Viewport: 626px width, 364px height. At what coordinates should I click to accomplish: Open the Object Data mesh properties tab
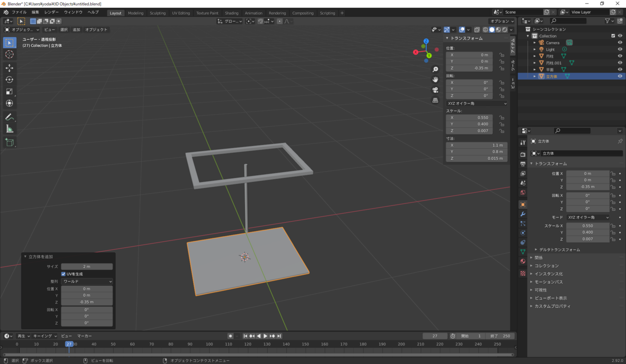click(x=523, y=252)
